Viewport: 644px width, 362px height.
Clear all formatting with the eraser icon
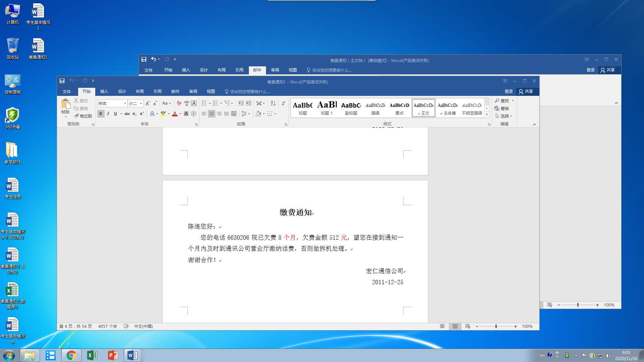coord(179,103)
